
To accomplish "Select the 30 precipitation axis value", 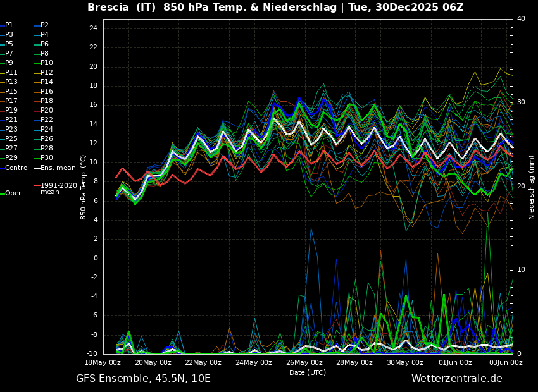I will [521, 102].
